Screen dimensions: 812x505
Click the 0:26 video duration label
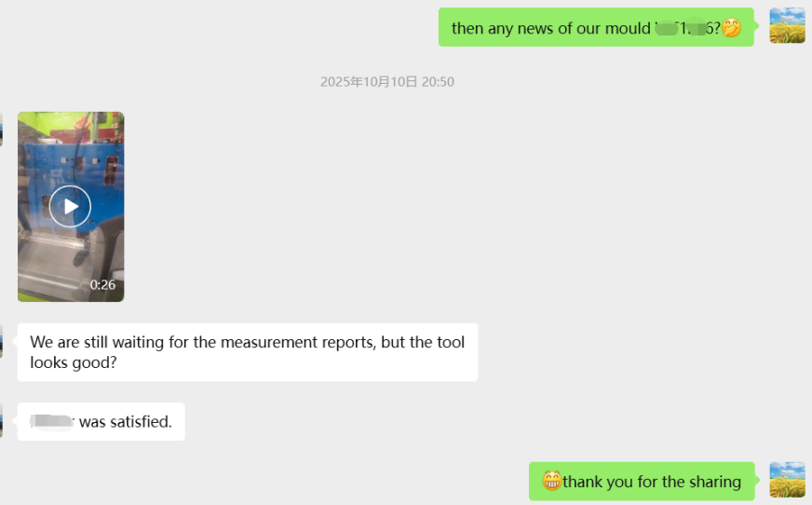point(102,285)
